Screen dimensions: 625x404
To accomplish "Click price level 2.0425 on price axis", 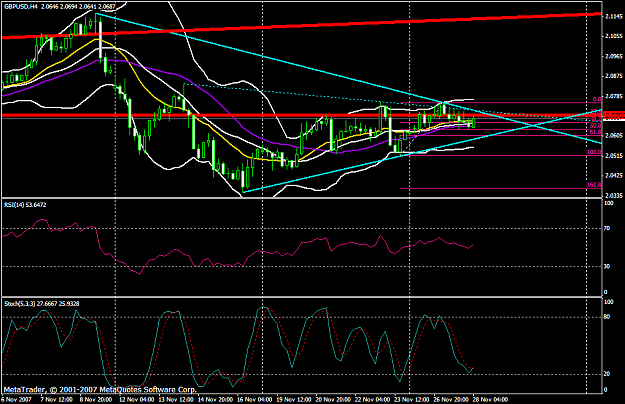I will click(x=613, y=175).
